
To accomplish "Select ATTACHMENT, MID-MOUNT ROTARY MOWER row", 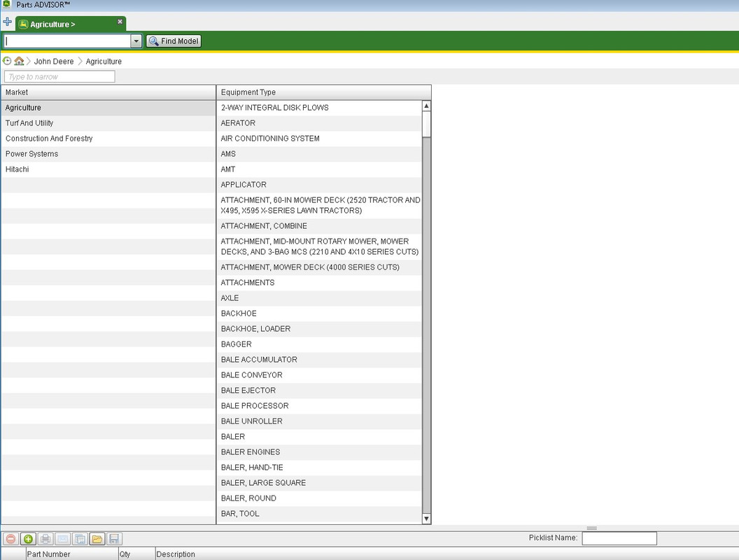I will coord(319,246).
